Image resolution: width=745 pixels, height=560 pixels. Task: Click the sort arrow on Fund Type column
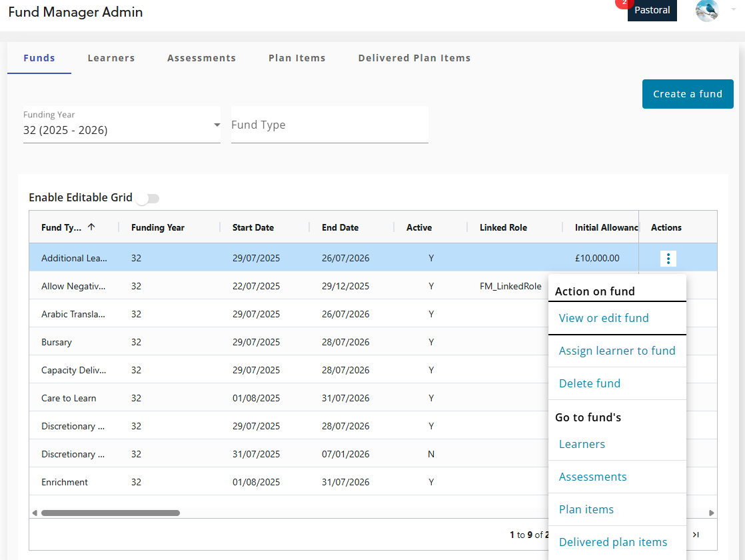point(91,227)
